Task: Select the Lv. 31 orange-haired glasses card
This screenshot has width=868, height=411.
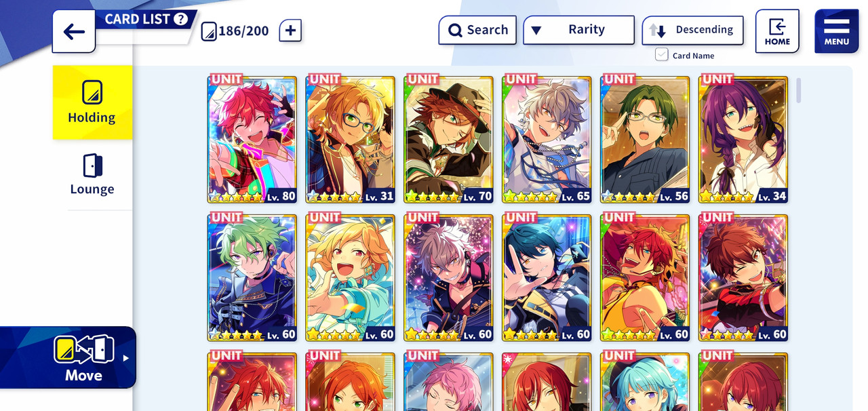Action: (x=351, y=140)
